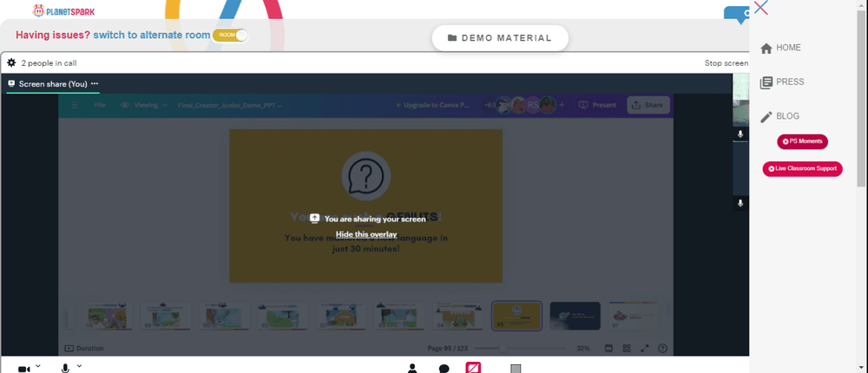
Task: Open Live Classroom Support
Action: pos(802,169)
